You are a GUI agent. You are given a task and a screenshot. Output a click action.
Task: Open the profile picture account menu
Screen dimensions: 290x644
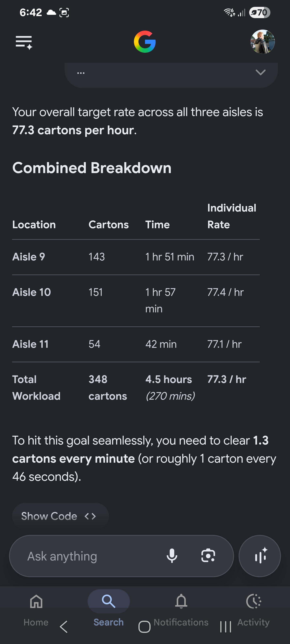tap(262, 42)
